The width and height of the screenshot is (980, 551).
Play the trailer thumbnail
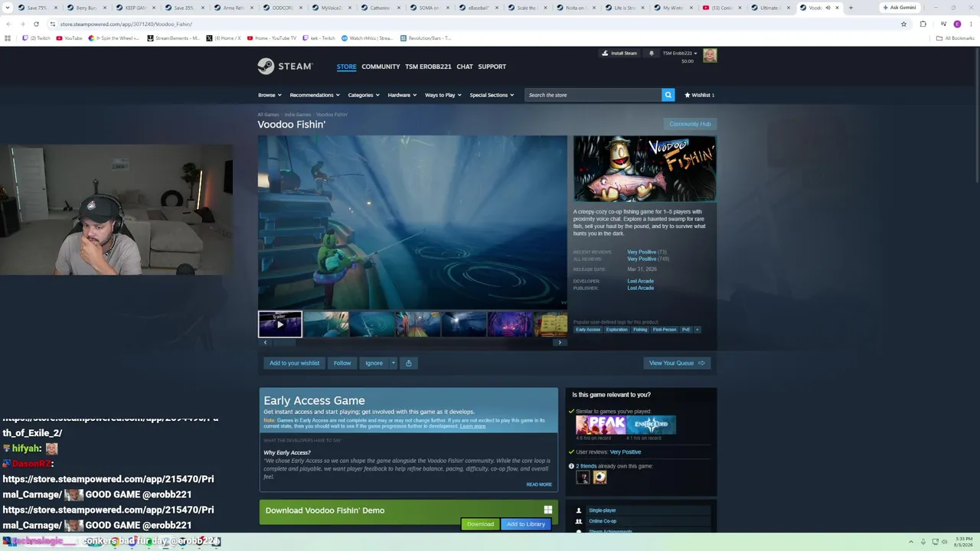tap(280, 324)
